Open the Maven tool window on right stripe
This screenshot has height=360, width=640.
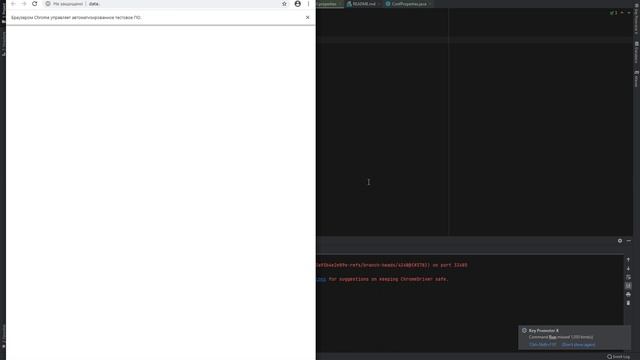636,78
